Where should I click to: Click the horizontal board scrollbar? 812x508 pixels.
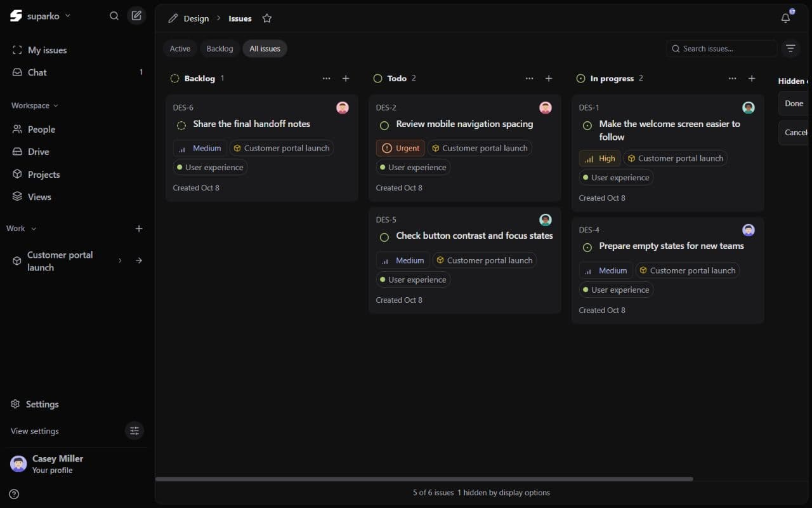pyautogui.click(x=424, y=479)
